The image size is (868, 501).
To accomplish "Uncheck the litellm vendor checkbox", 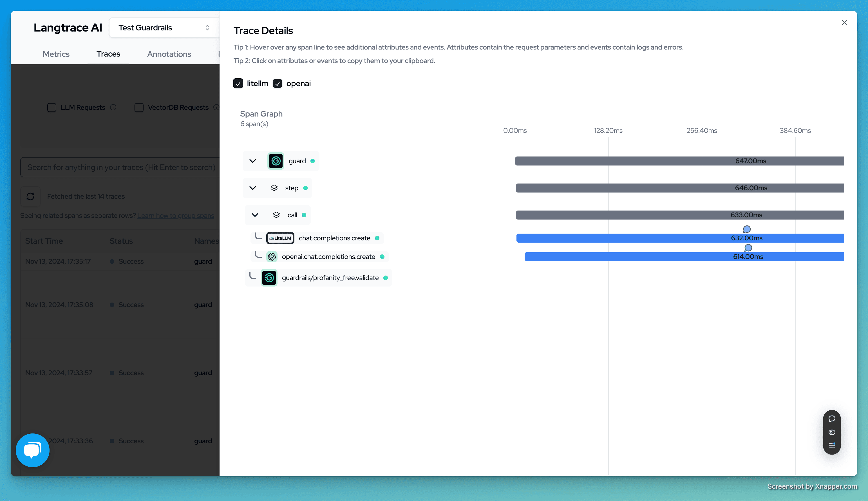I will 238,84.
